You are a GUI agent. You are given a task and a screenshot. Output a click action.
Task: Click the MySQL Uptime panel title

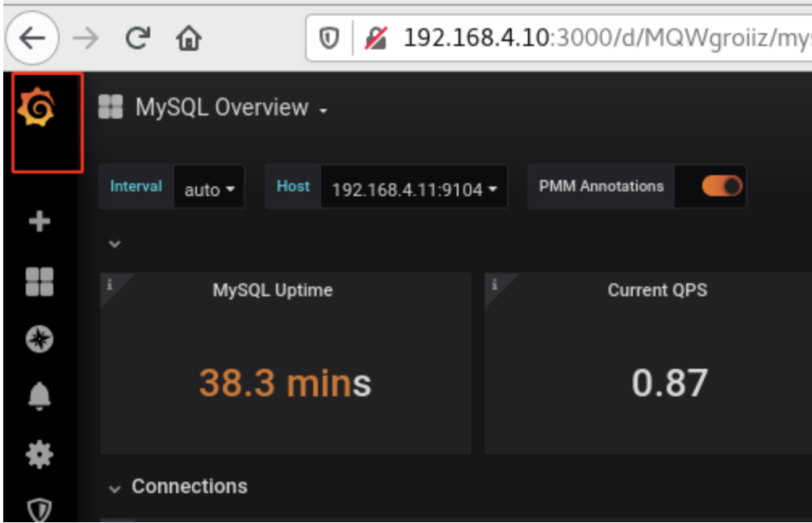272,290
